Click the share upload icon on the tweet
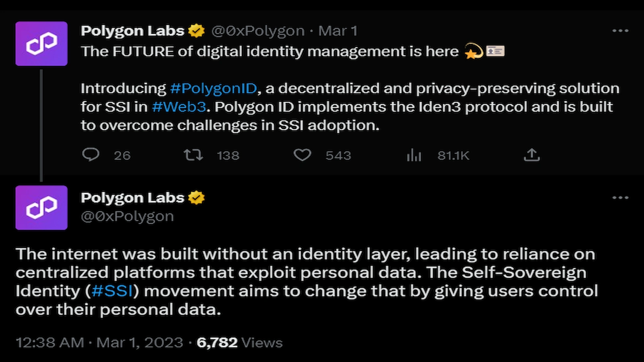The height and width of the screenshot is (362, 644). coord(532,155)
